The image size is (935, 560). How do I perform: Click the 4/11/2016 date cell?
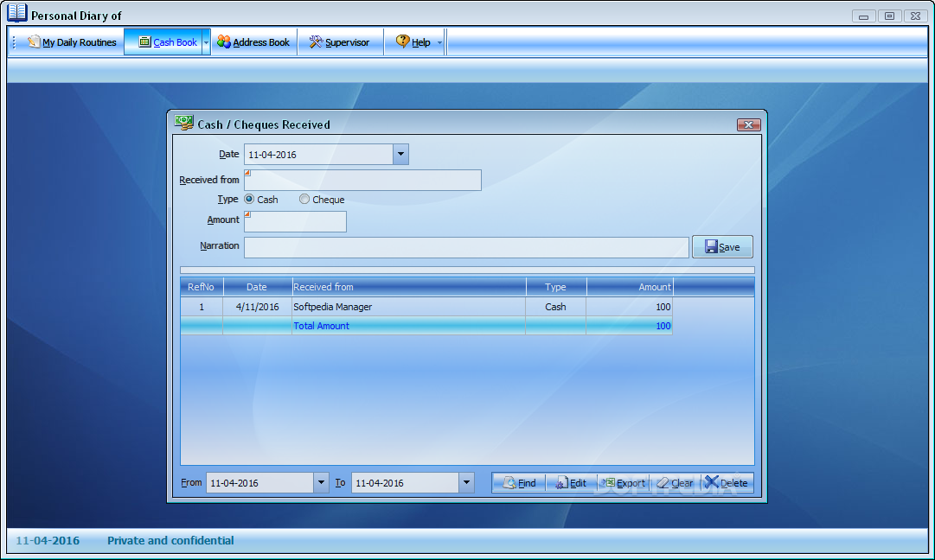[x=257, y=307]
